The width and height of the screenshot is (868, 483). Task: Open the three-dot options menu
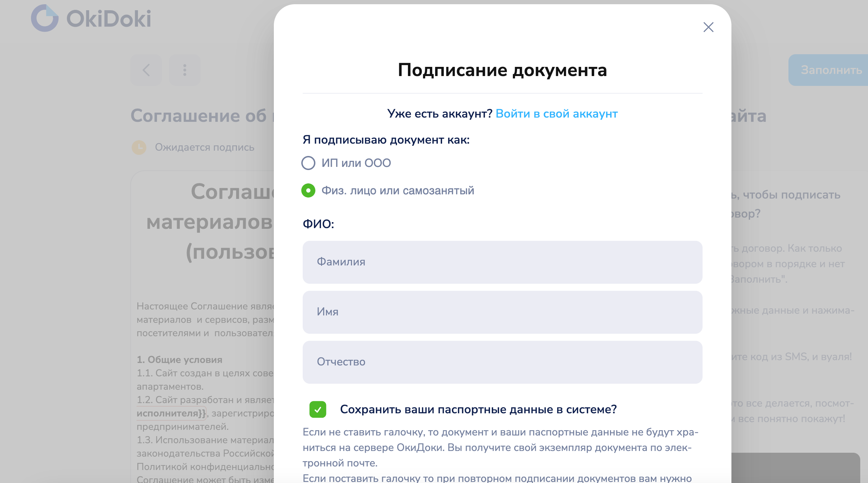pyautogui.click(x=185, y=70)
